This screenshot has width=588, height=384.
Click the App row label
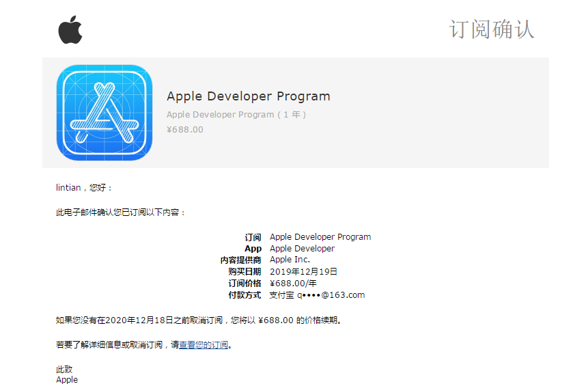(253, 249)
